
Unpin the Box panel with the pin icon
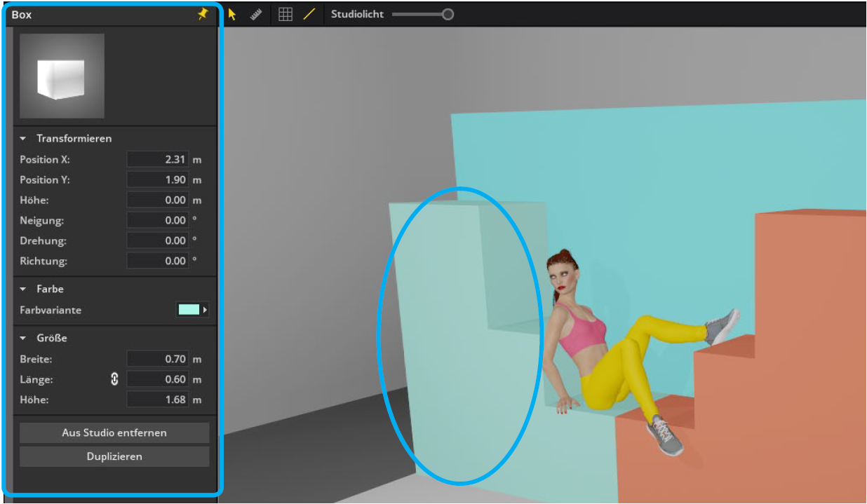(x=203, y=14)
